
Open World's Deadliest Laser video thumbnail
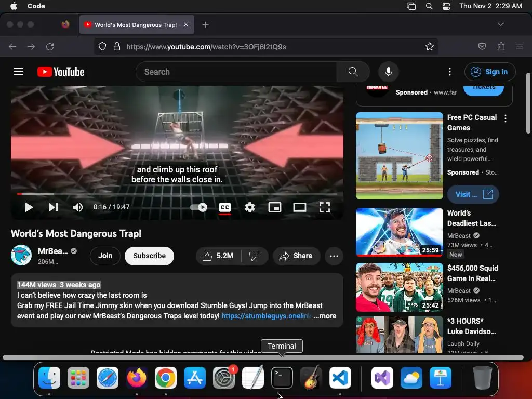tap(400, 232)
